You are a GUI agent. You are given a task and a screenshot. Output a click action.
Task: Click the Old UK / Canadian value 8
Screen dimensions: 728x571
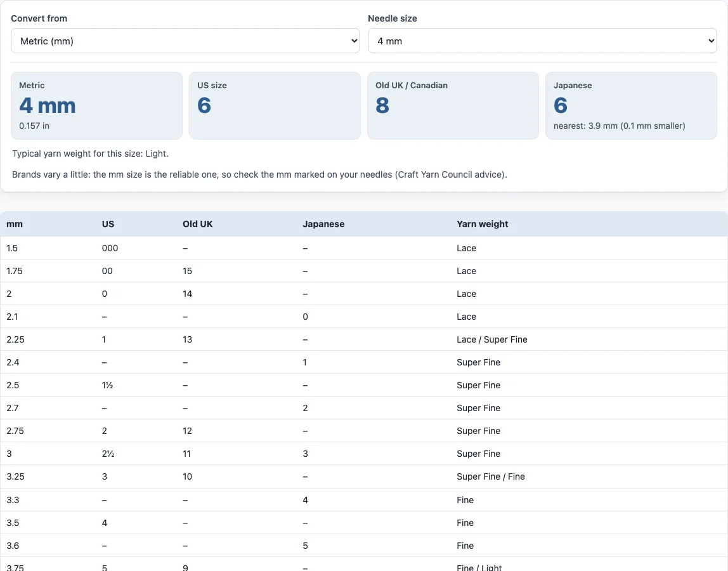tap(382, 105)
